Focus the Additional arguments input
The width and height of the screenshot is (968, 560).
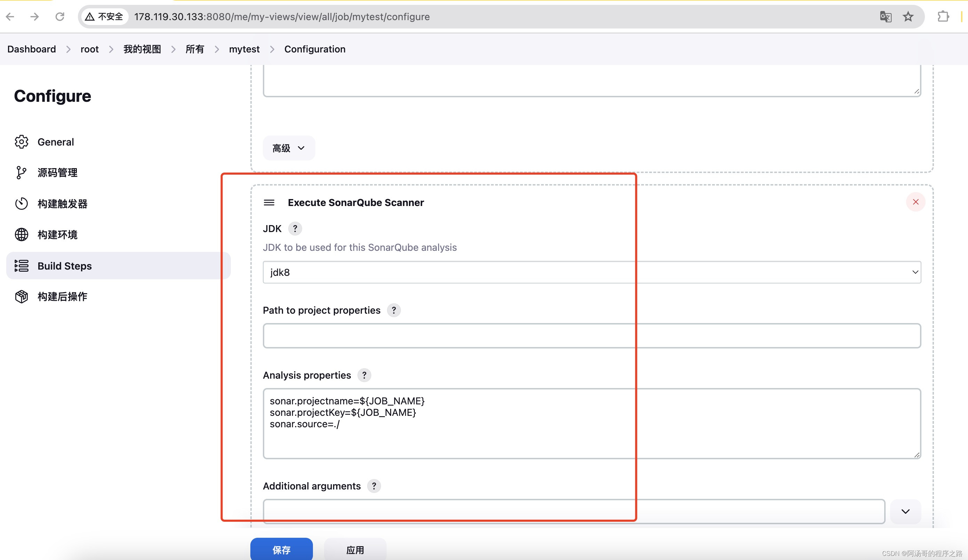click(x=574, y=511)
